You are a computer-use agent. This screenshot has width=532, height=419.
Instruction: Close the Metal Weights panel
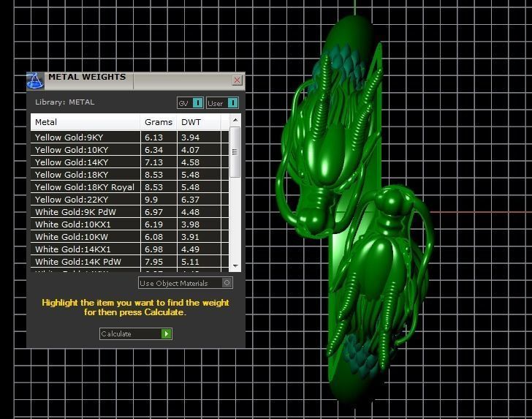[x=237, y=80]
